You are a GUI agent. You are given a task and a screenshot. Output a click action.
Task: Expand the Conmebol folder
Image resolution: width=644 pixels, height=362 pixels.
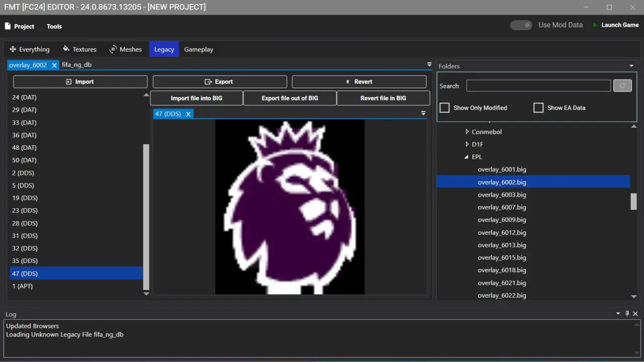tap(467, 132)
